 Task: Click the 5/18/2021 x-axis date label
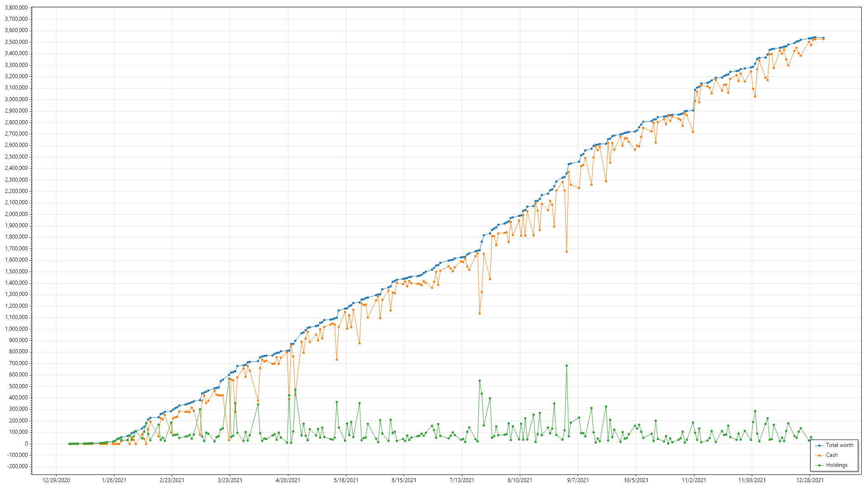(346, 480)
